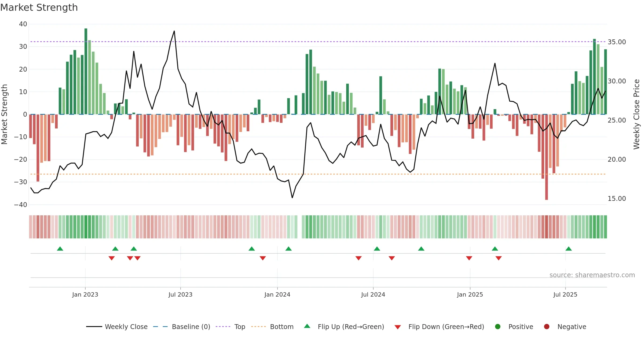The image size is (644, 362).
Task: Click the Weekly Close black line legend icon
Action: (x=94, y=327)
